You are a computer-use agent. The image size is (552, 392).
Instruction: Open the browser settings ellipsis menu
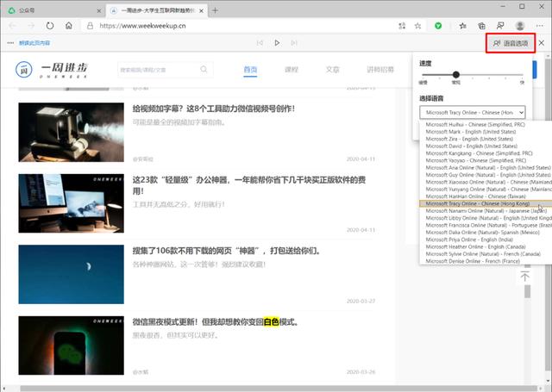point(540,26)
